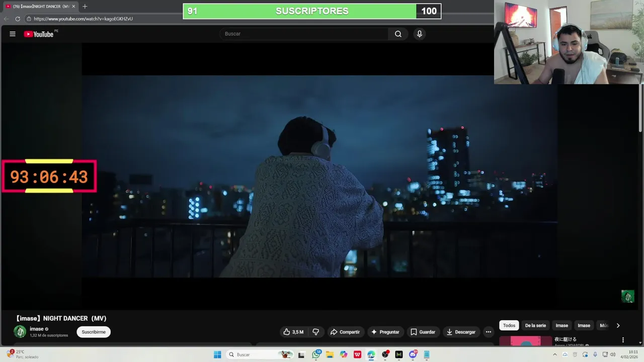Open the 夜に駆ける recommended video thumbnail

point(525,341)
